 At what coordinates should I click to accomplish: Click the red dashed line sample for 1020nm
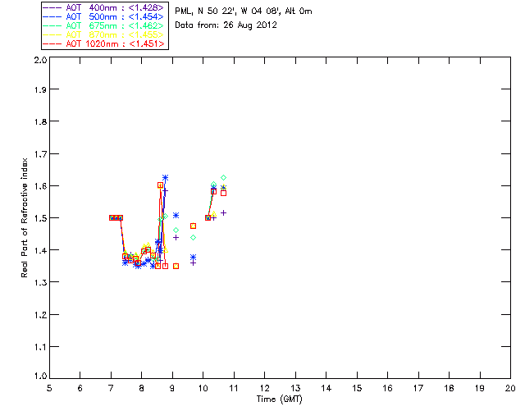(x=52, y=43)
